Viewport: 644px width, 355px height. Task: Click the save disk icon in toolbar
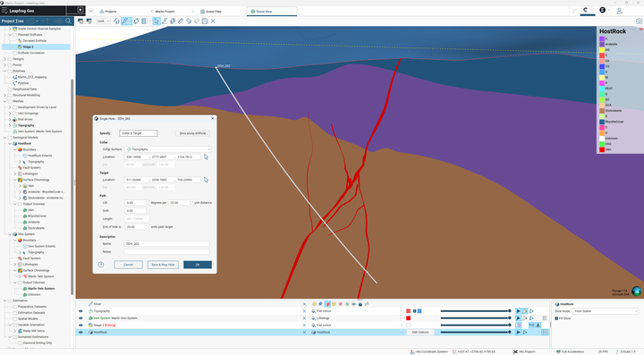point(205,21)
